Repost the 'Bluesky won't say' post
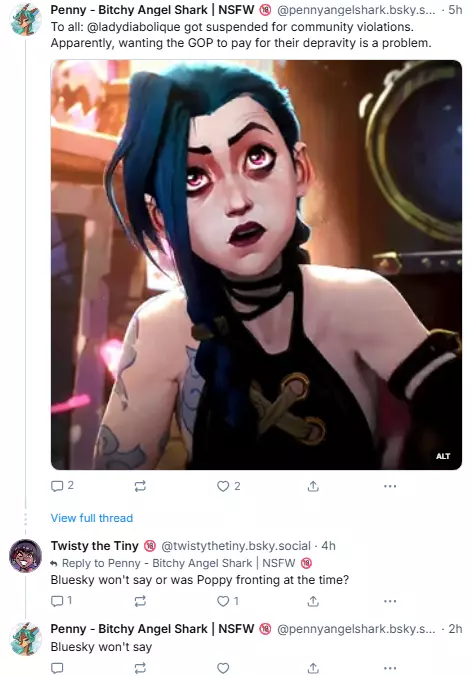The width and height of the screenshot is (472, 676). tap(140, 668)
